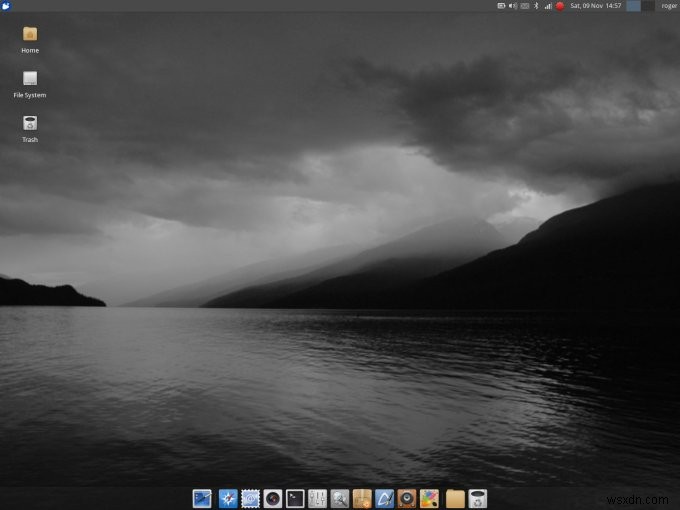Image resolution: width=680 pixels, height=510 pixels.
Task: Launch the compass web browser in dock
Action: tap(228, 499)
